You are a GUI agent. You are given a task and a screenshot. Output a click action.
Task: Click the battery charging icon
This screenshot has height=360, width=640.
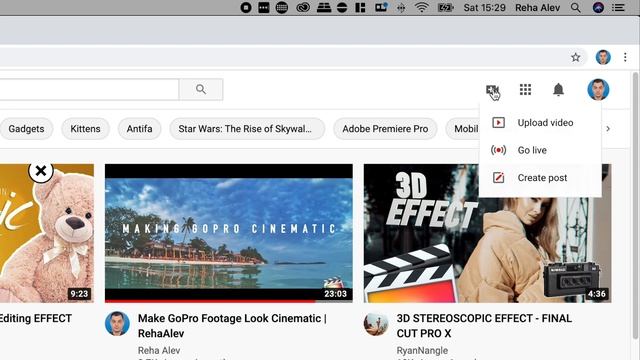(445, 8)
